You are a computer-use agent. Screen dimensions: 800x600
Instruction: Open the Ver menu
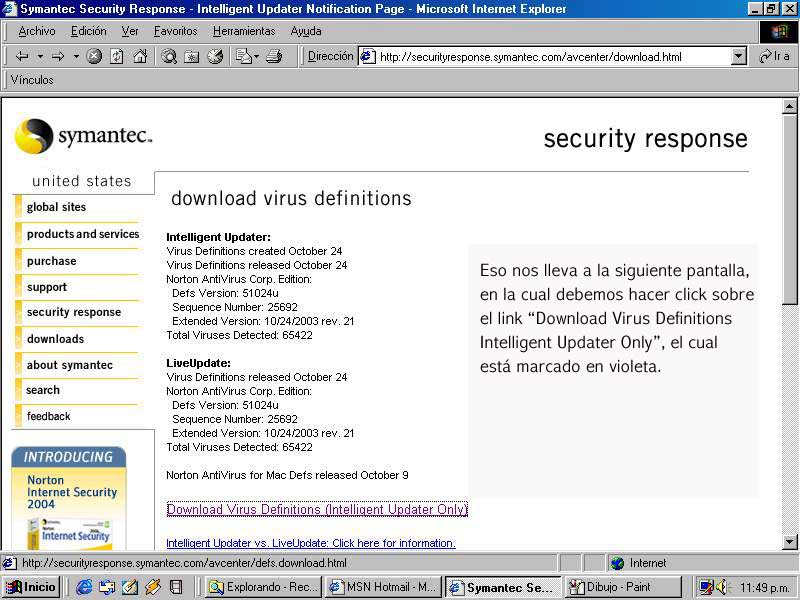pos(130,31)
